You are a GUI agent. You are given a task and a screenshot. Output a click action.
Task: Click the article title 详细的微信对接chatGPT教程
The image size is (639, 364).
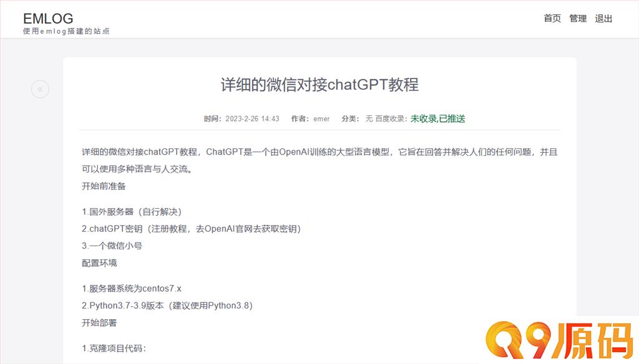[x=320, y=85]
